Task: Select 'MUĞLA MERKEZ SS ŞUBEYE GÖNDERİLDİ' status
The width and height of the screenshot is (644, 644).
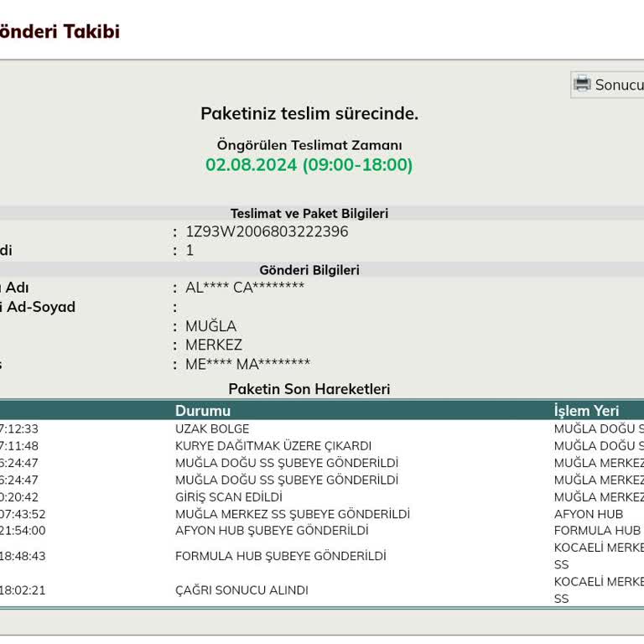Action: click(293, 514)
